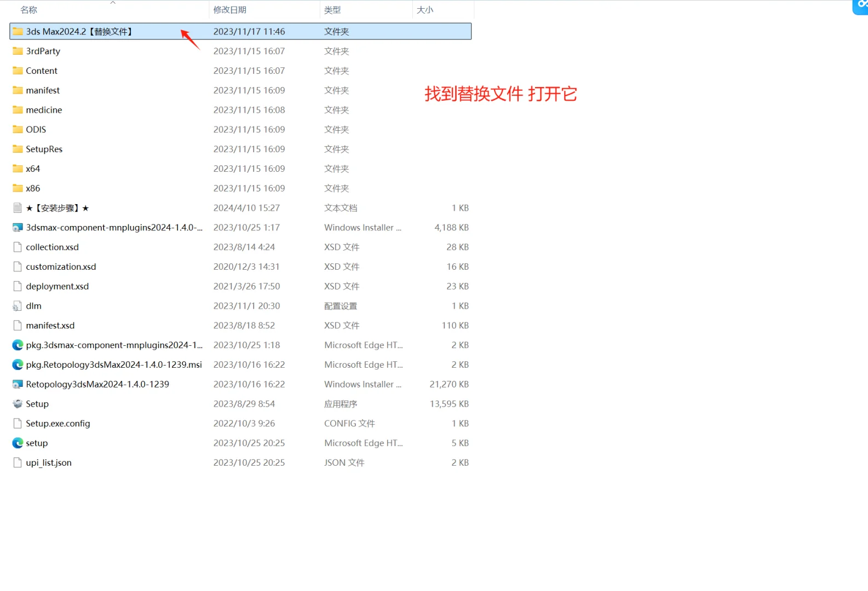Click the Content folder icon
The image size is (868, 591).
[x=18, y=71]
